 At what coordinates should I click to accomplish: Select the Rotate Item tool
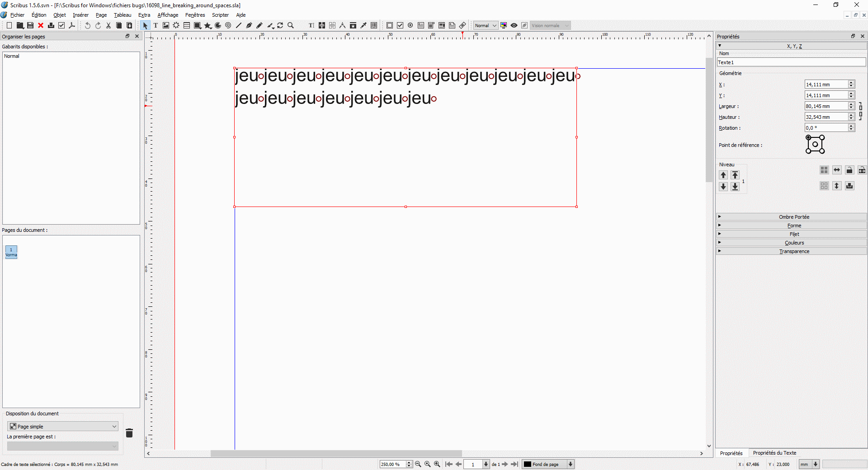pyautogui.click(x=280, y=26)
